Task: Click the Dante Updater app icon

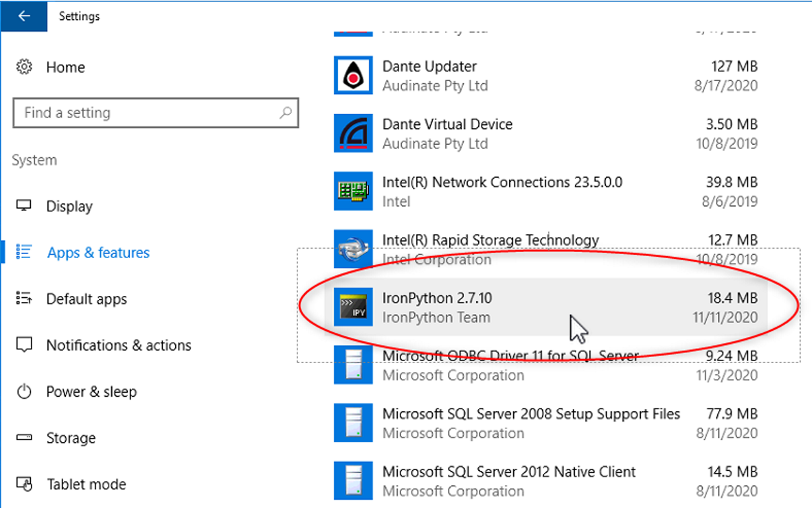Action: [x=353, y=76]
